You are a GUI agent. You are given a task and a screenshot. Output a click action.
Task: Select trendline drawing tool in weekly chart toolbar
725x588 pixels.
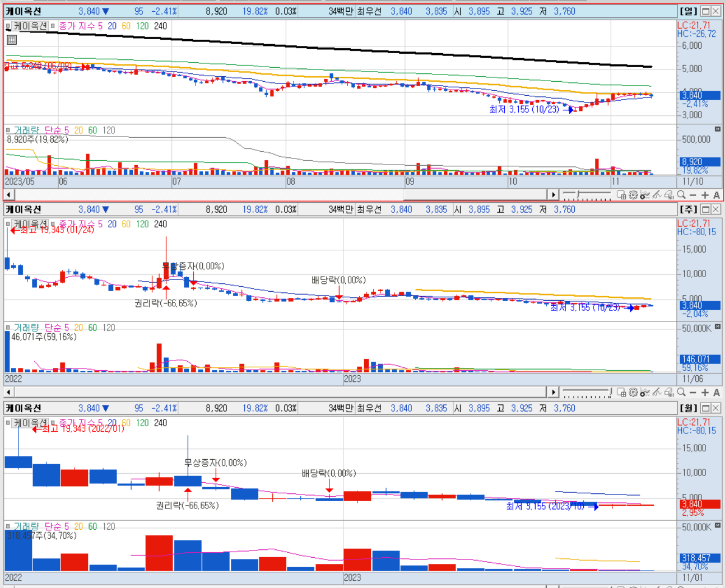(x=657, y=393)
